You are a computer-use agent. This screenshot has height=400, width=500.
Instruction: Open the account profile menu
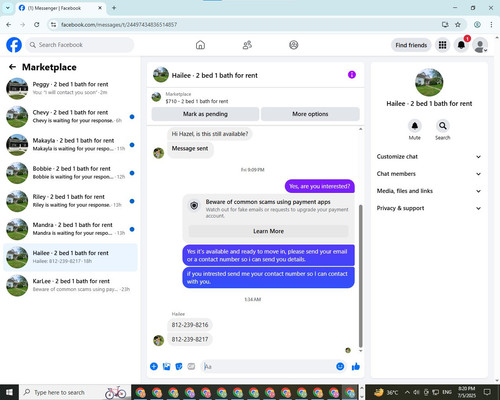tap(480, 45)
